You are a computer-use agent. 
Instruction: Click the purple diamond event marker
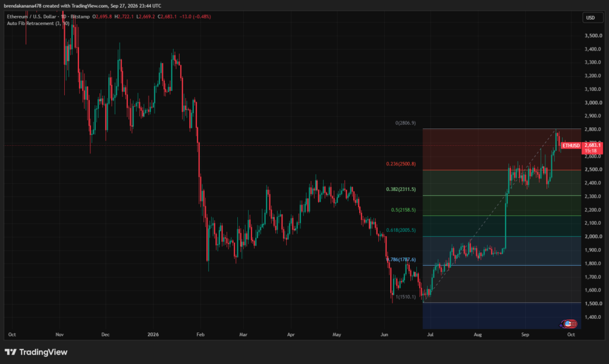click(x=561, y=324)
